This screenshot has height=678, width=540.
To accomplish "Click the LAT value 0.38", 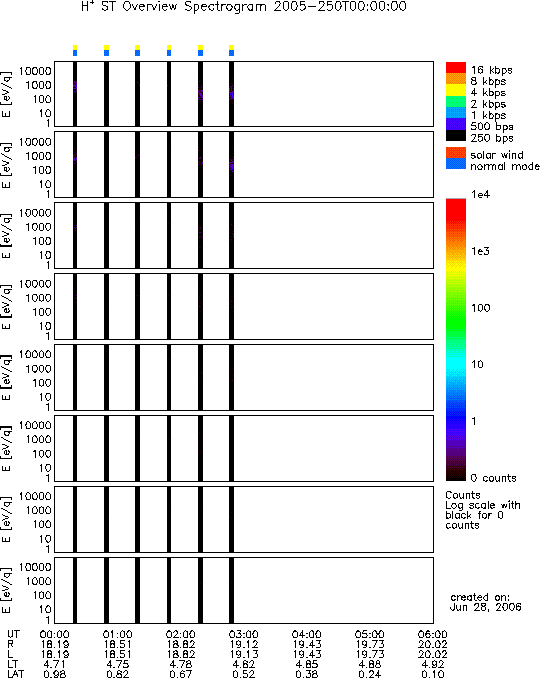I will (x=307, y=674).
